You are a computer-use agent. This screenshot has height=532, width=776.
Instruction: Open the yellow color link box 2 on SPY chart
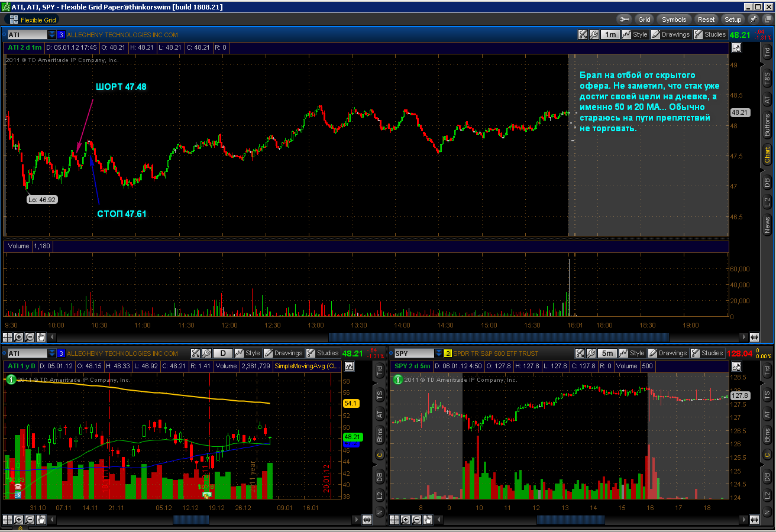coord(448,353)
